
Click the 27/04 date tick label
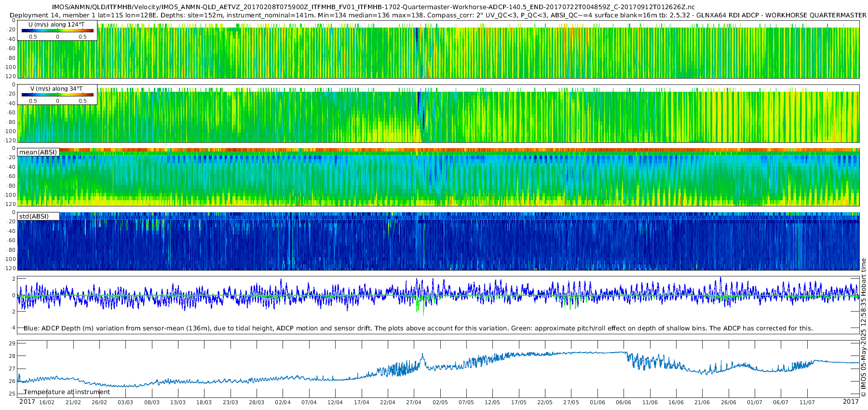(414, 402)
